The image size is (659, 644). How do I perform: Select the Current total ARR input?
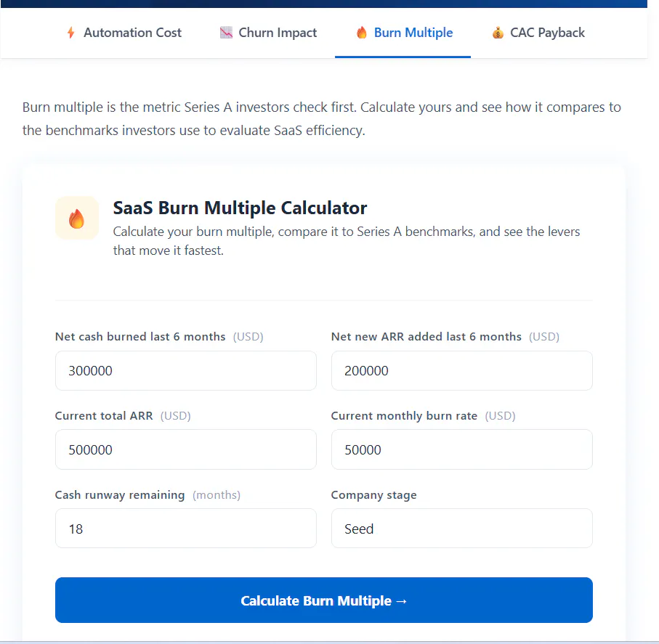[x=186, y=449]
